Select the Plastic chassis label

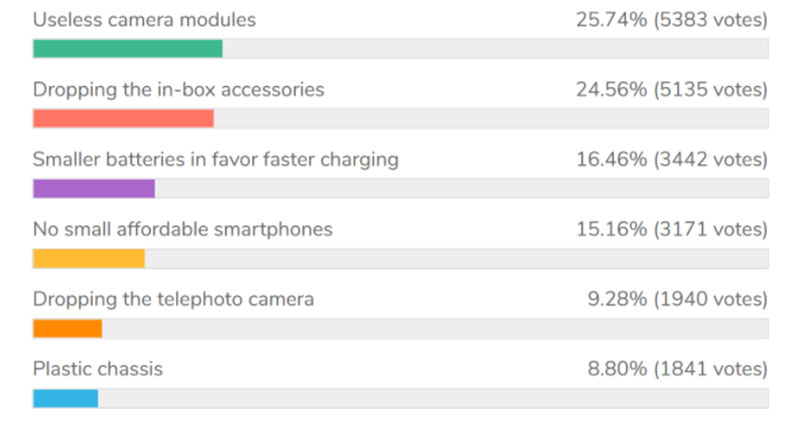click(x=98, y=369)
